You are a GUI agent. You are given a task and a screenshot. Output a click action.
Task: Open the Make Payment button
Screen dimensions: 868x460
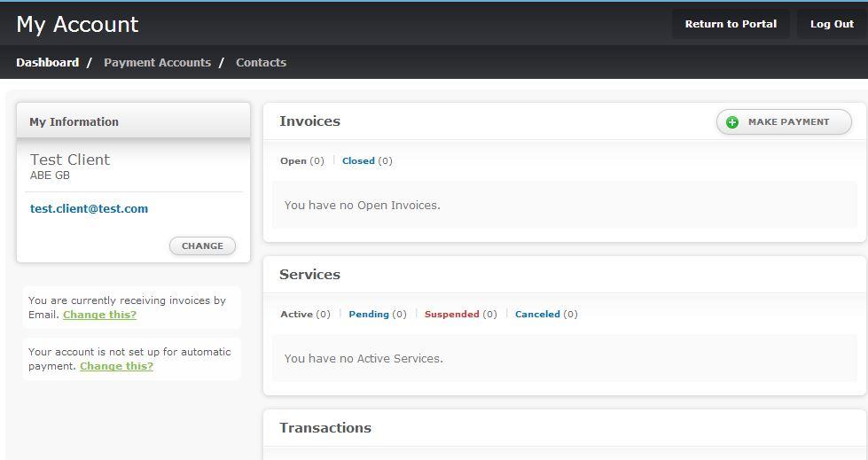(784, 121)
